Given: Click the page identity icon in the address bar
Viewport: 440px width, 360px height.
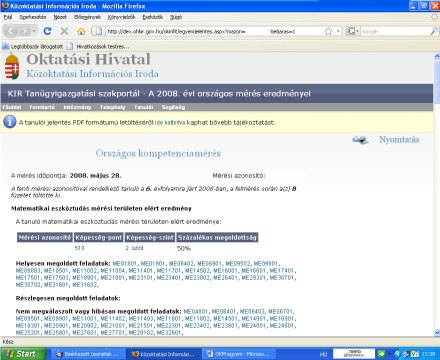Looking at the screenshot, I should coord(99,31).
